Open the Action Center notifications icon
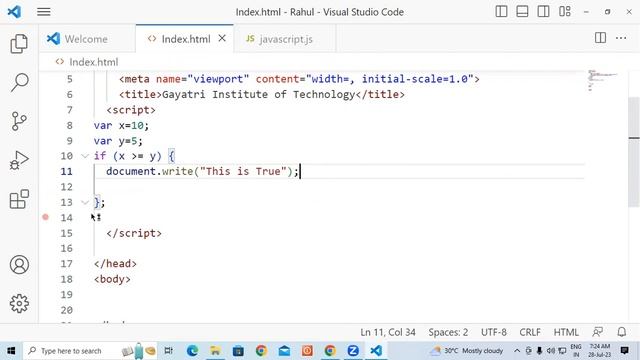Image resolution: width=640 pixels, height=360 pixels. coord(624,351)
